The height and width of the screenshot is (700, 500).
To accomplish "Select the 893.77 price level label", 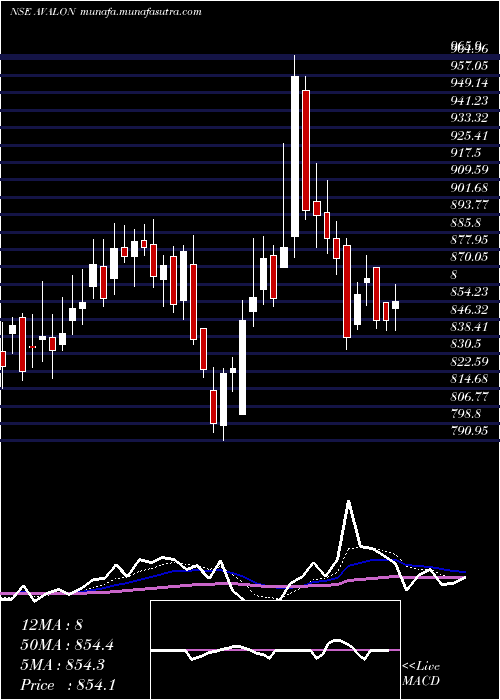I will tap(470, 205).
